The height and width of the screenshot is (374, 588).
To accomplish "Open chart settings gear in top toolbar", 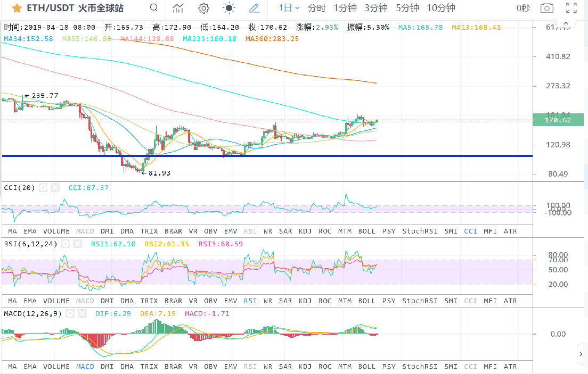I will tap(203, 8).
